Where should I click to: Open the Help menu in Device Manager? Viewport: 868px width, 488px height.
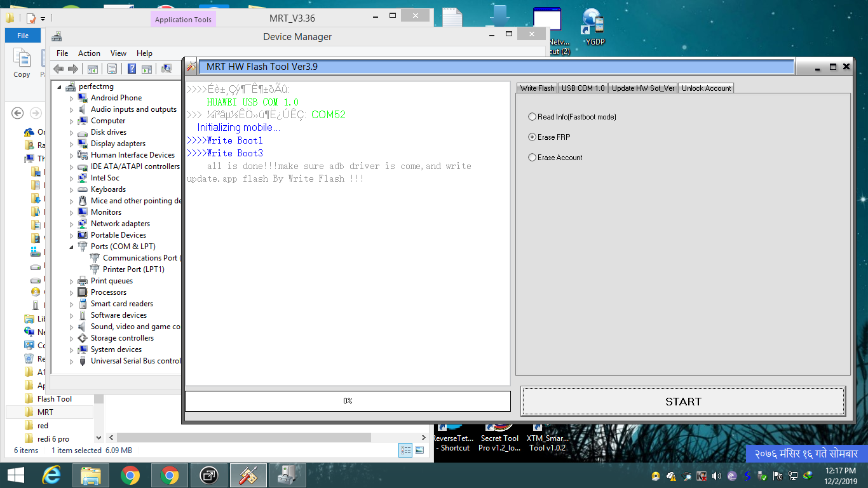coord(144,53)
